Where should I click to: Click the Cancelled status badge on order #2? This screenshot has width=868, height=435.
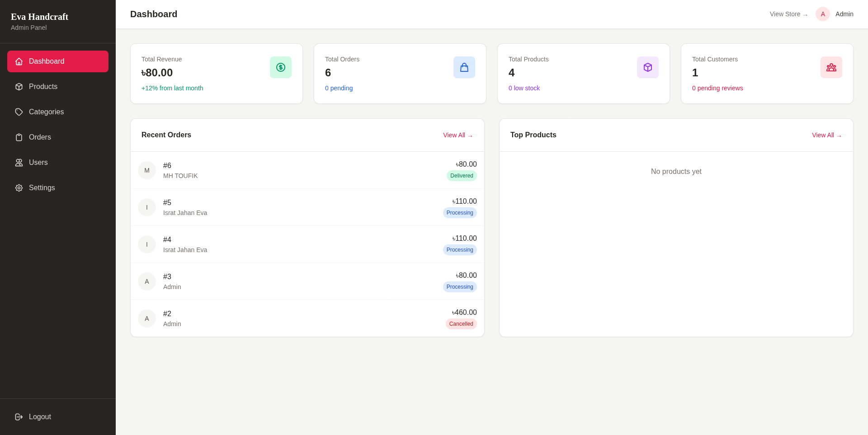click(461, 324)
